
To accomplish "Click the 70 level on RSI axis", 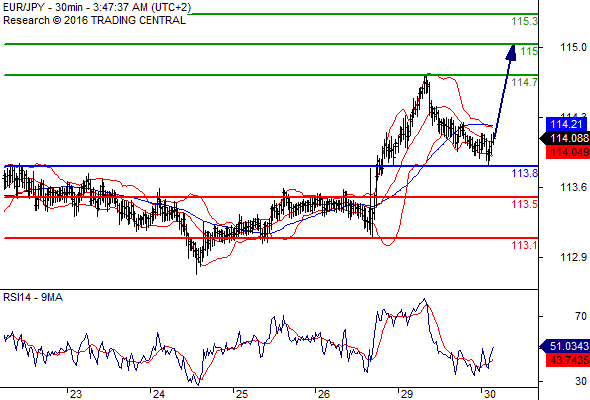I will (x=581, y=316).
